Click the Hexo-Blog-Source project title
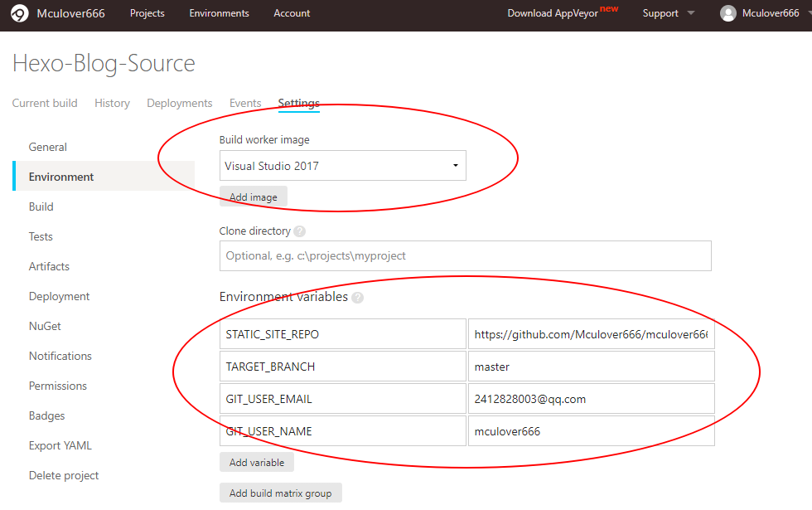The height and width of the screenshot is (510, 812). pos(104,64)
